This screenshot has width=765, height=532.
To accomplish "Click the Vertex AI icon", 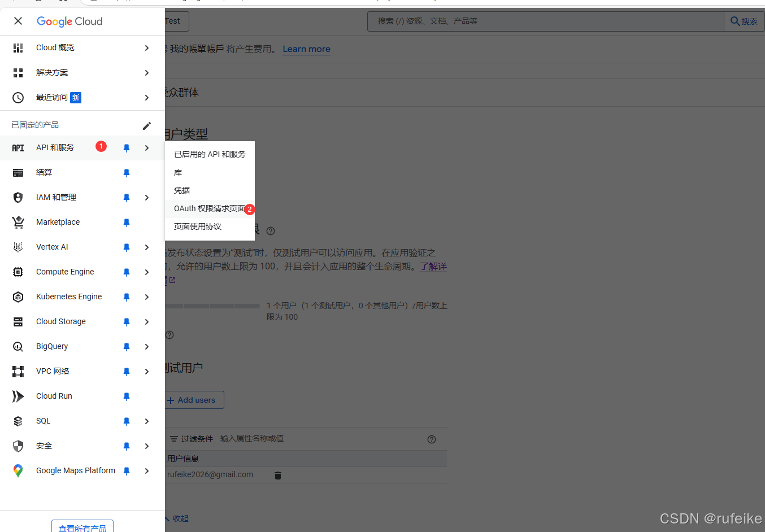I will point(18,247).
